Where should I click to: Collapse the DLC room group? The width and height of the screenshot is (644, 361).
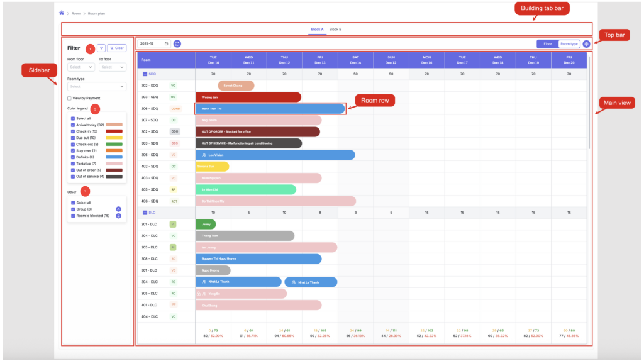pyautogui.click(x=145, y=213)
